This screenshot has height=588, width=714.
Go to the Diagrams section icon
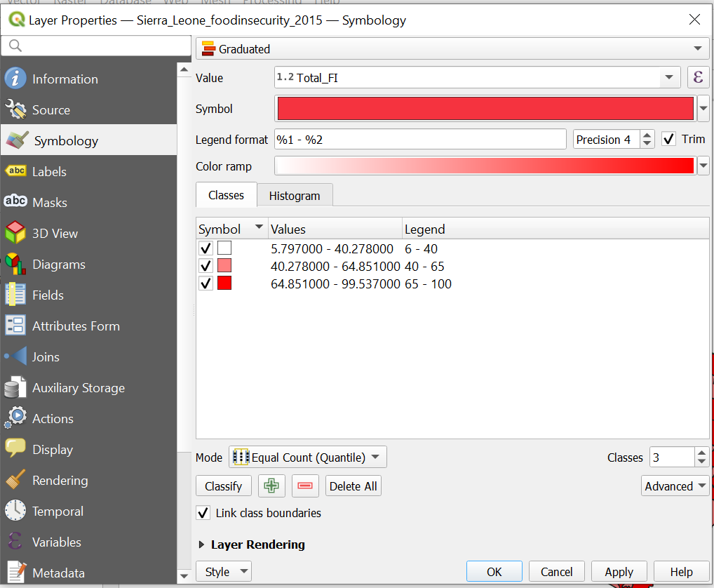(x=15, y=264)
